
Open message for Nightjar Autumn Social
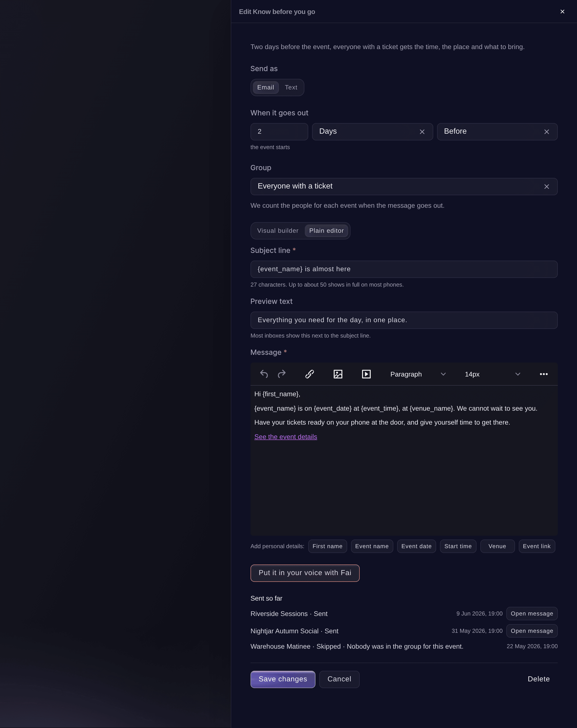click(x=532, y=631)
